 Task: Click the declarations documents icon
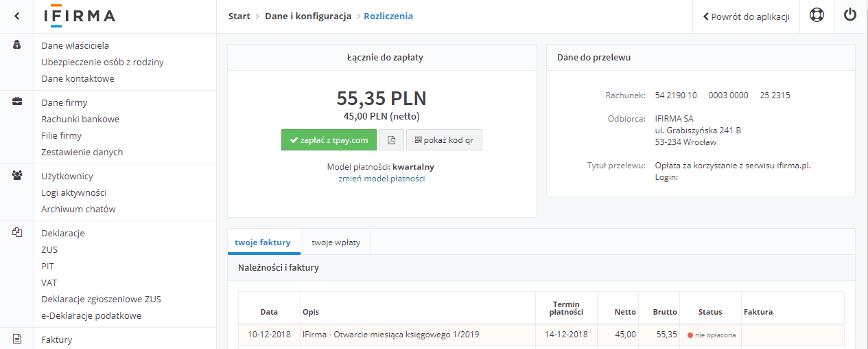17,232
